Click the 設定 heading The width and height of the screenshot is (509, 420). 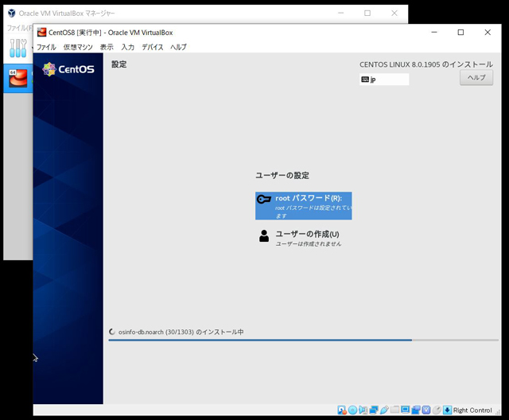[119, 64]
